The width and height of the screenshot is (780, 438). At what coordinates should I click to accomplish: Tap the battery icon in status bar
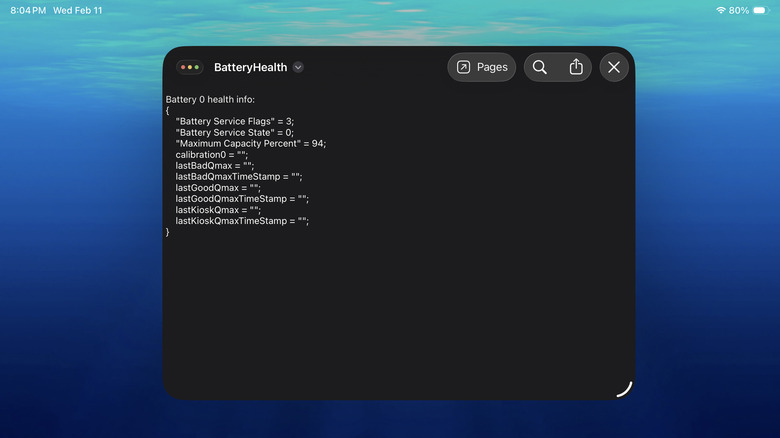[761, 10]
